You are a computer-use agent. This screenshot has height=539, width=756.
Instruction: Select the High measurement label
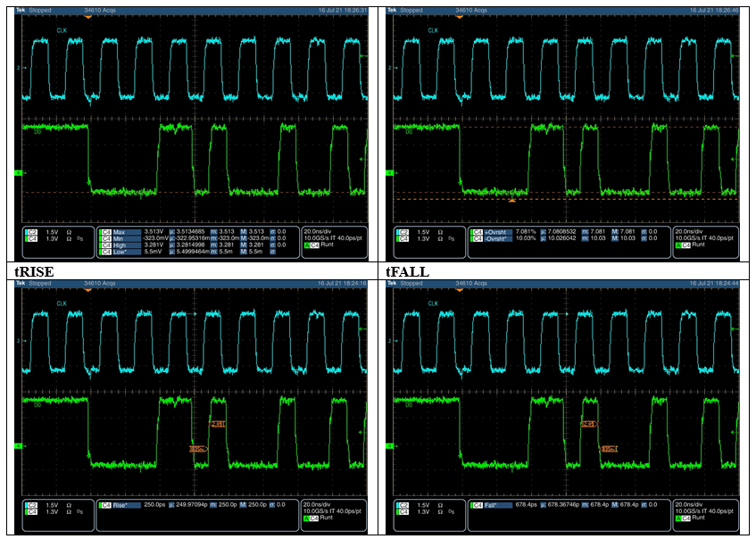click(127, 245)
